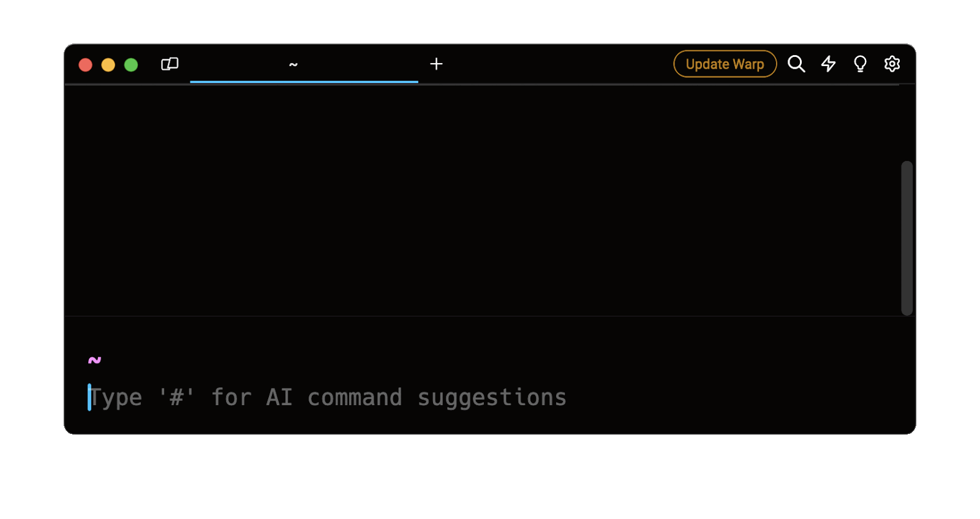Switch to the home directory tab

coord(293,64)
